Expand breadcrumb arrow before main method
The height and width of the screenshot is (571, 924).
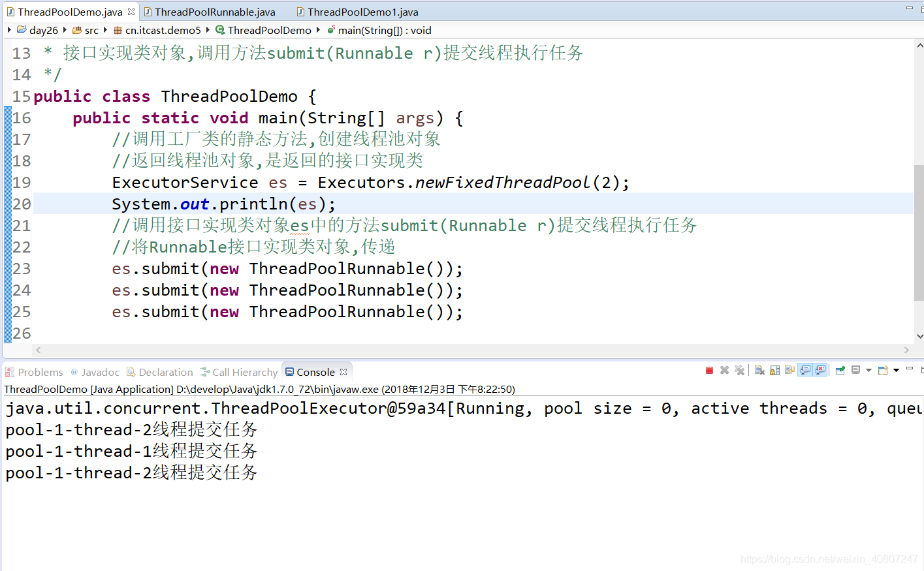pos(318,29)
